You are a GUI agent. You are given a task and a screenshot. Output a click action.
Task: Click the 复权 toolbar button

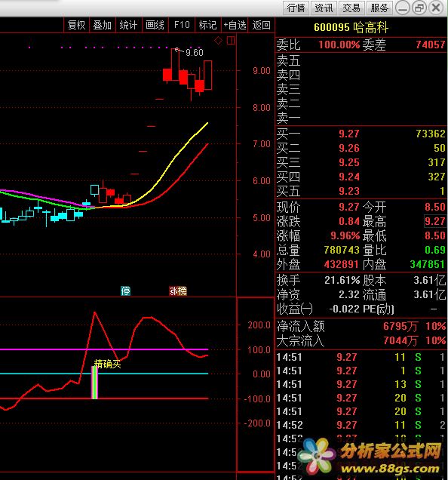[x=76, y=25]
